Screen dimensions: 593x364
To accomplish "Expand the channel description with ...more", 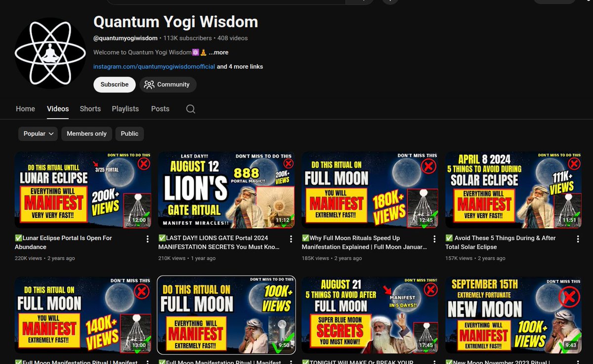I will point(218,52).
